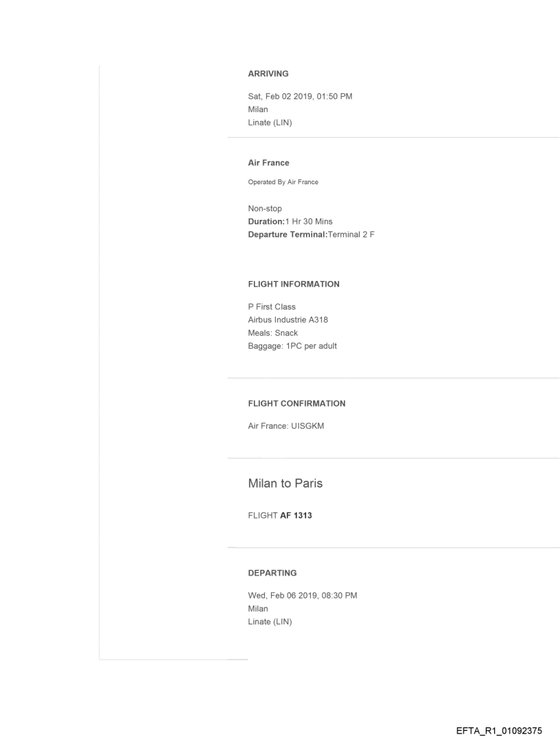Click the FLIGHT CONFIRMATION heading
This screenshot has height=737, width=560.
pyautogui.click(x=296, y=403)
